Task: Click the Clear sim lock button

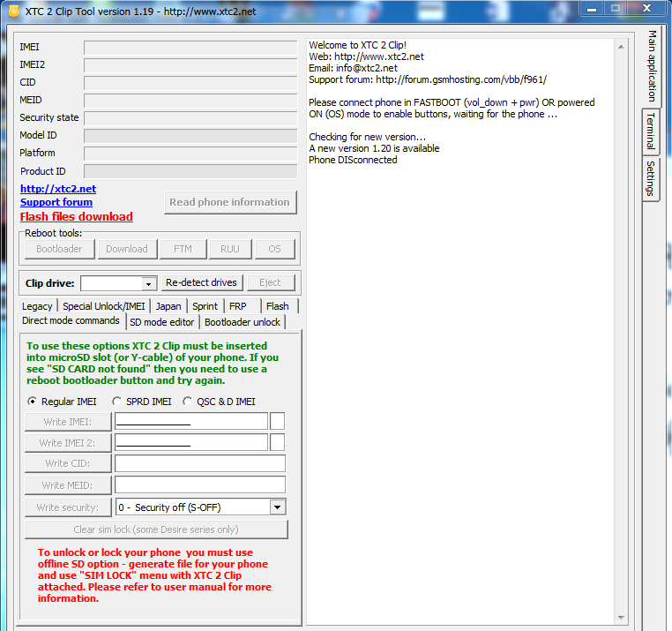Action: coord(156,530)
